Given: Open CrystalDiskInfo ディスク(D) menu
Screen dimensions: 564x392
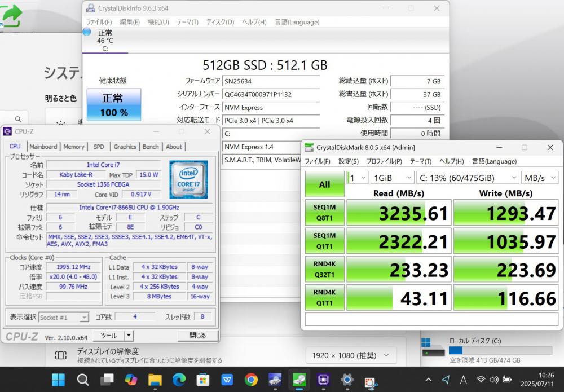Looking at the screenshot, I should tap(220, 22).
